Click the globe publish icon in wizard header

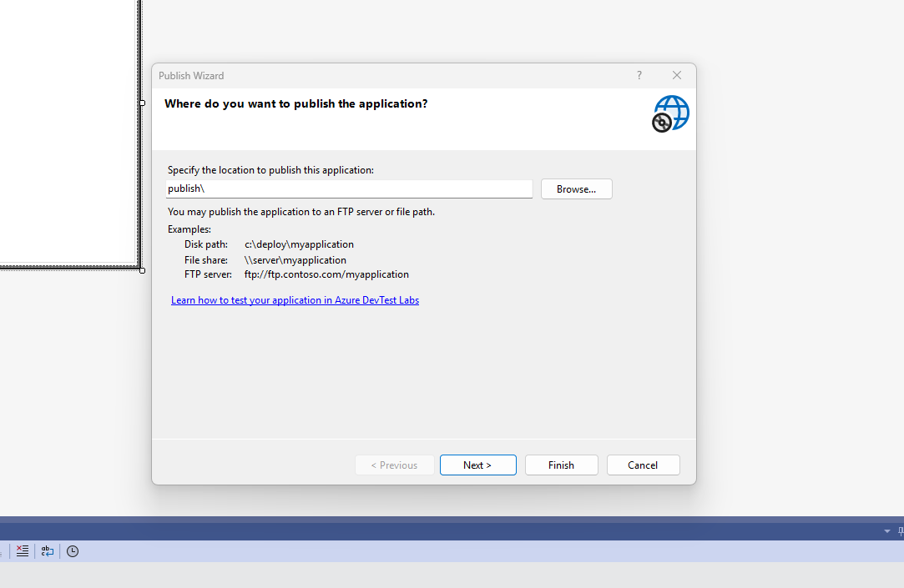[670, 113]
